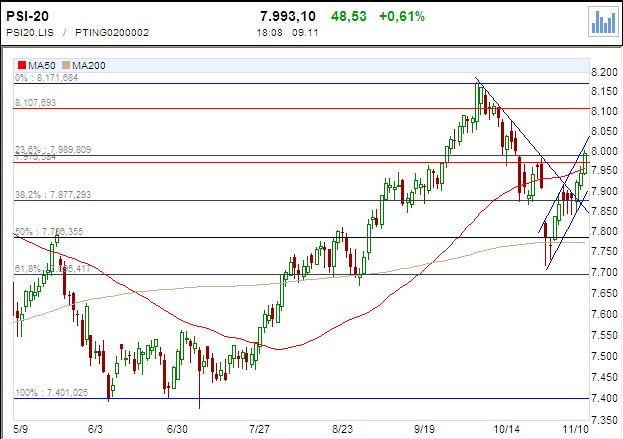Click the 100% : 7.401,025 Fibonacci label

pyautogui.click(x=51, y=393)
